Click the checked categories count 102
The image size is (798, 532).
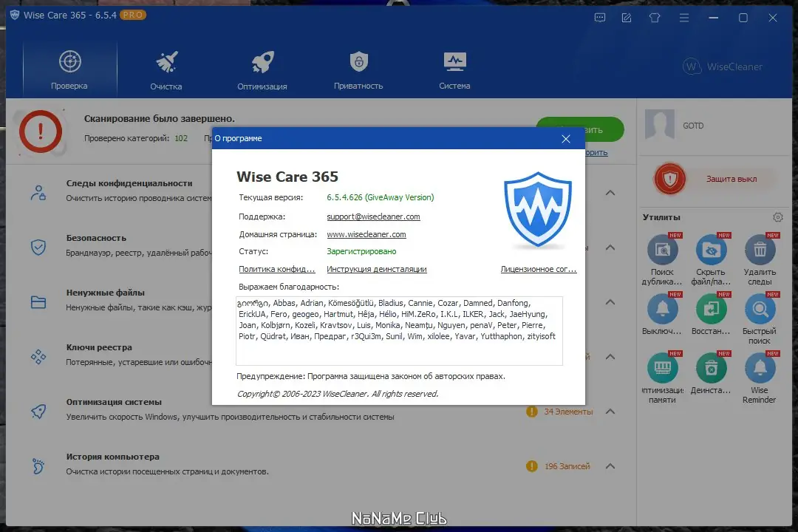181,138
